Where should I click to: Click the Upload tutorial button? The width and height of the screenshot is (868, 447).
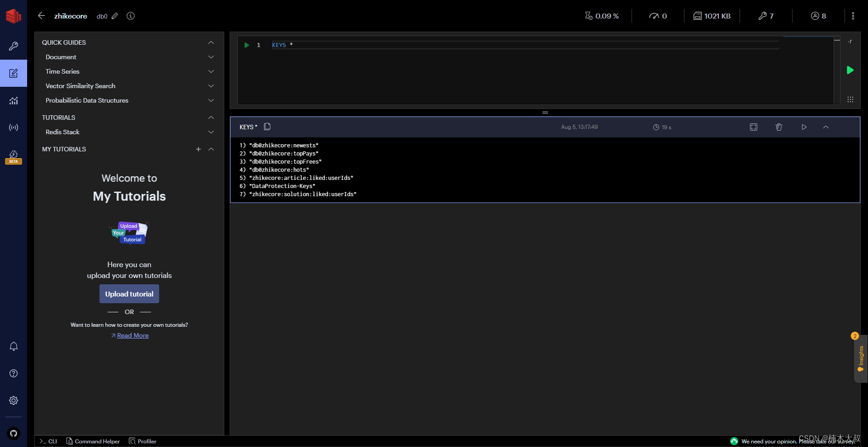click(129, 294)
